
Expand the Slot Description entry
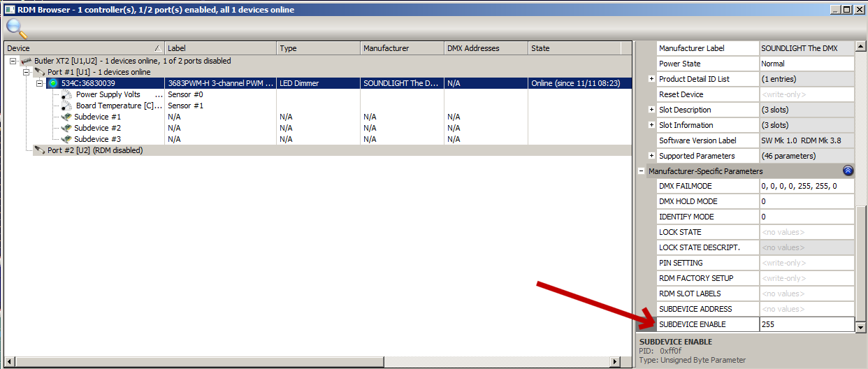[x=651, y=110]
